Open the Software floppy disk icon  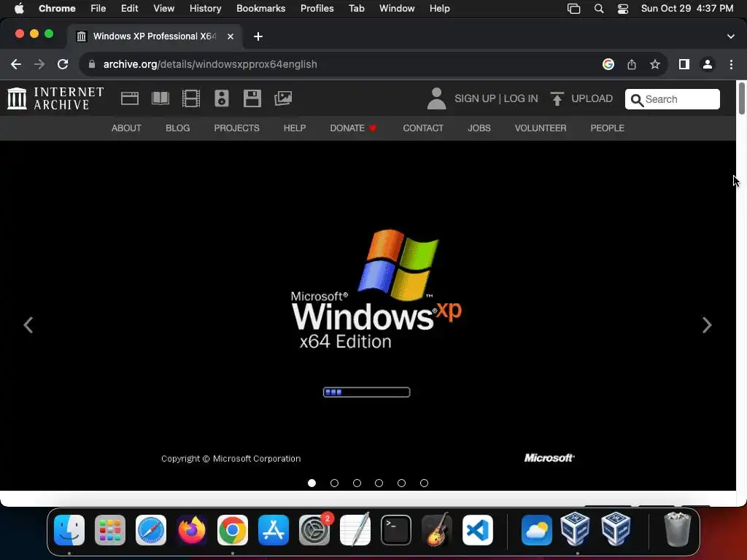pyautogui.click(x=252, y=98)
